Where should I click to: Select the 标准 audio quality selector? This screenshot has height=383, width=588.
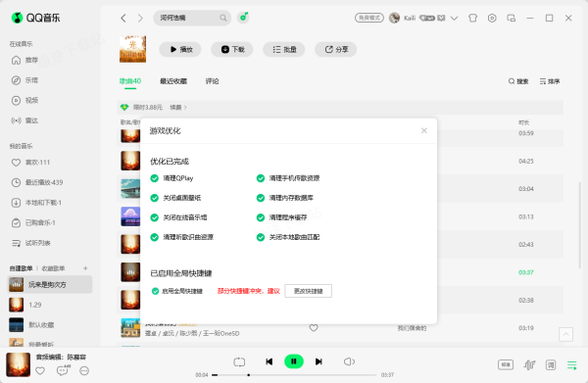506,364
